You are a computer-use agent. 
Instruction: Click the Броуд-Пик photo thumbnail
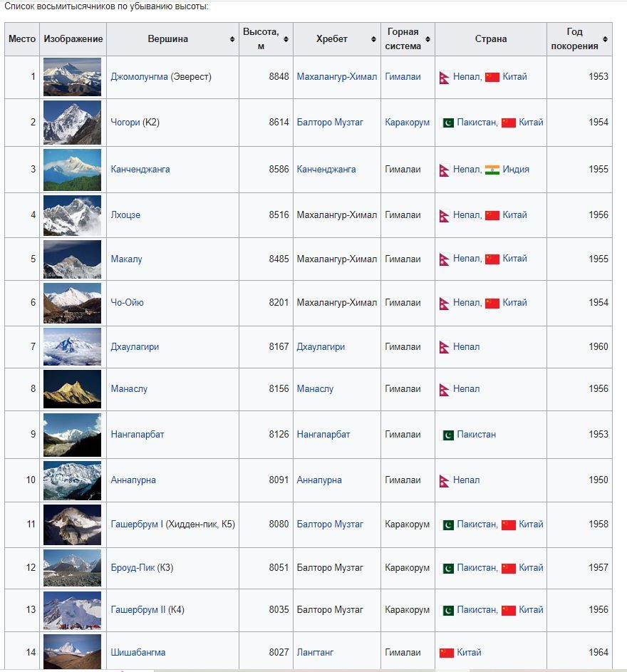pos(71,568)
